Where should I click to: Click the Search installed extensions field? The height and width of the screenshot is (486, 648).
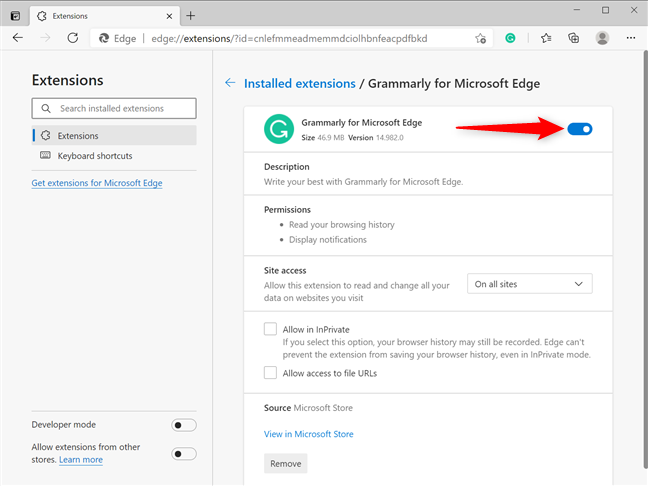click(114, 108)
